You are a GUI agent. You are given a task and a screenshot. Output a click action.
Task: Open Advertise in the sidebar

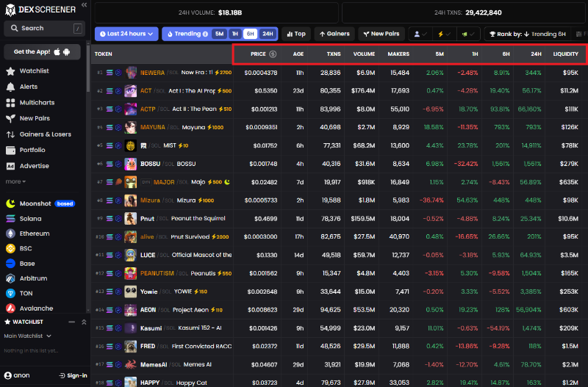[x=28, y=165]
